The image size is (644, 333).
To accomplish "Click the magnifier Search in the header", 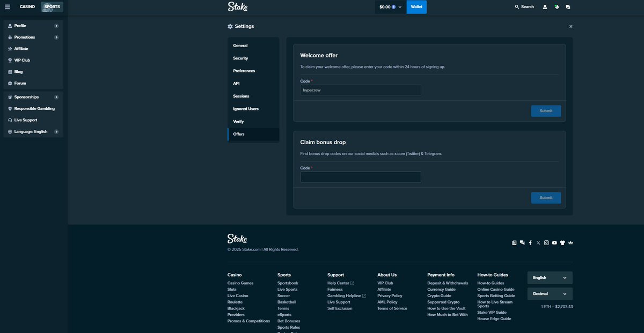I will (x=524, y=7).
